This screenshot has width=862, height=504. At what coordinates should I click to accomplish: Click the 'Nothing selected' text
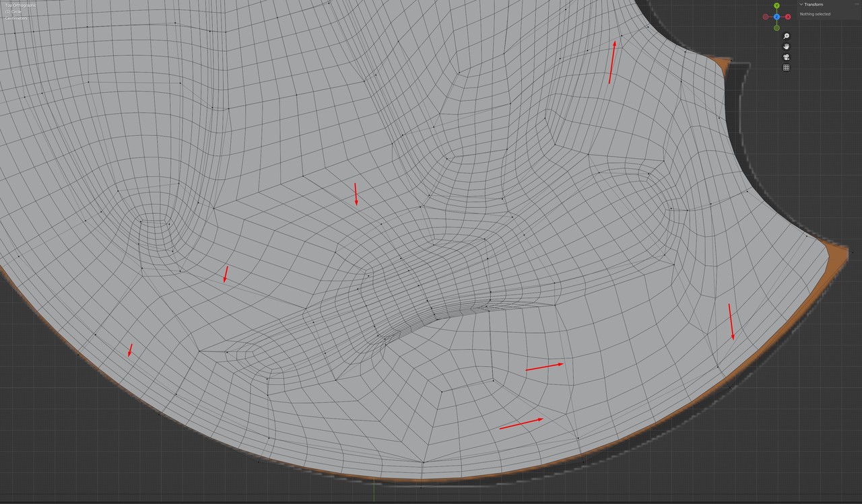[x=815, y=14]
